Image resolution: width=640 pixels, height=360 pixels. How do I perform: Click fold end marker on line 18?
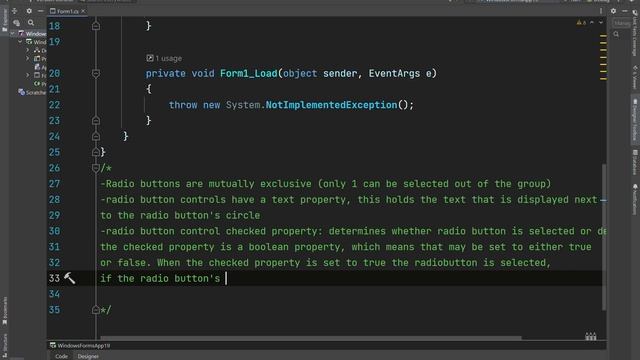click(x=96, y=26)
